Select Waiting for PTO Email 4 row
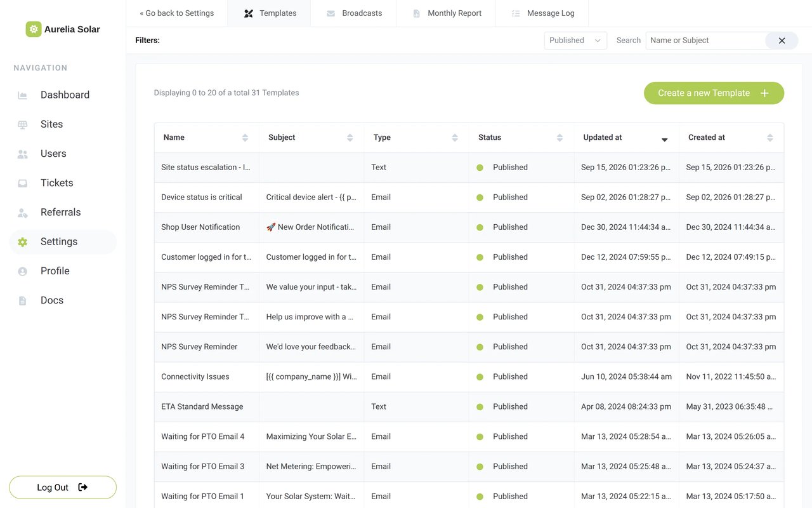Screen dimensions: 812x508 click(469, 436)
